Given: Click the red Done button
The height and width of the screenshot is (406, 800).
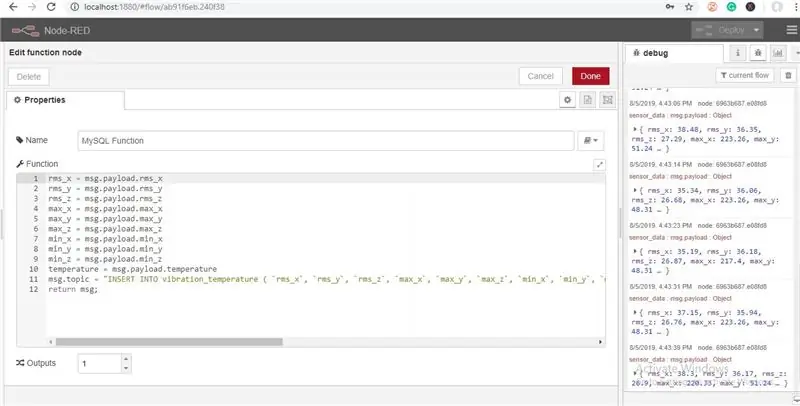Looking at the screenshot, I should pyautogui.click(x=590, y=76).
